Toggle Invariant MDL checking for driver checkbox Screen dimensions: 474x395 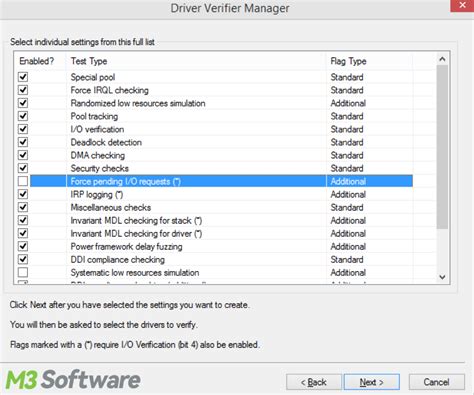(x=23, y=233)
